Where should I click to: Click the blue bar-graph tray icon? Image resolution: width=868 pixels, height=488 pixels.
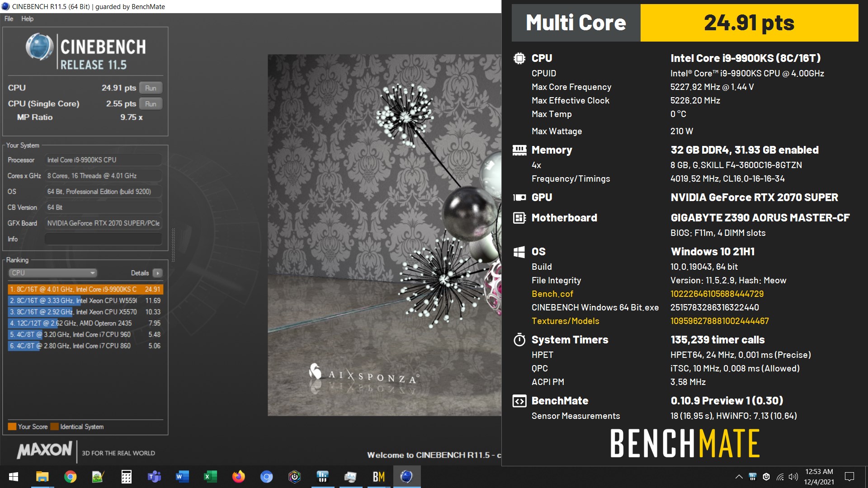point(753,477)
